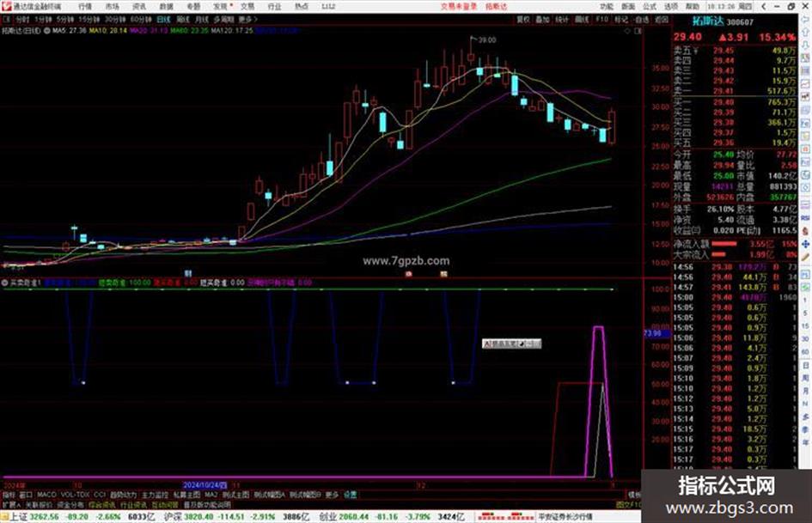Image resolution: width=812 pixels, height=523 pixels.
Task: Click the 上证 index in status bar
Action: (x=19, y=517)
